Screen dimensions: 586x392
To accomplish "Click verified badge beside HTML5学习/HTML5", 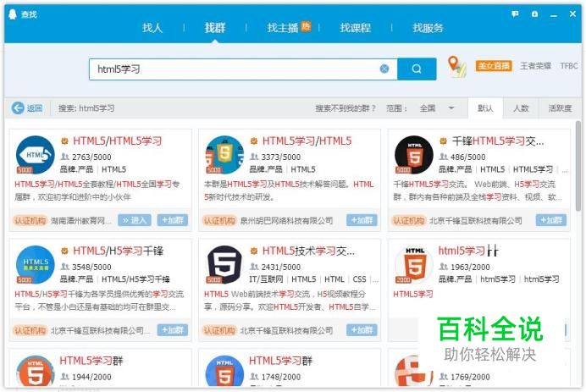I will click(254, 141).
